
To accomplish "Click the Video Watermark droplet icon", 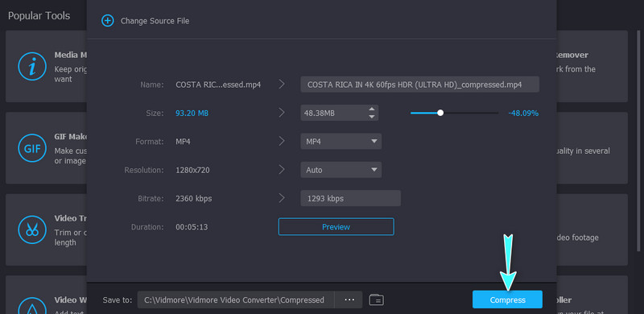I will (x=32, y=306).
